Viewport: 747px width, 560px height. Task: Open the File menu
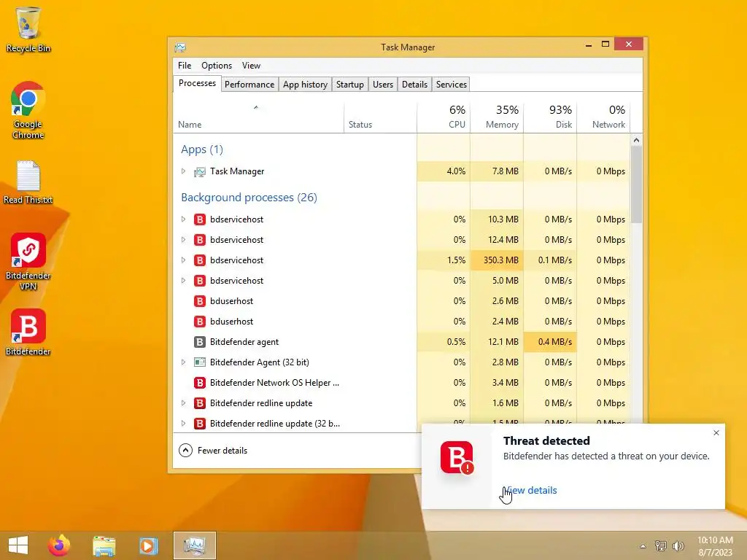pos(185,66)
